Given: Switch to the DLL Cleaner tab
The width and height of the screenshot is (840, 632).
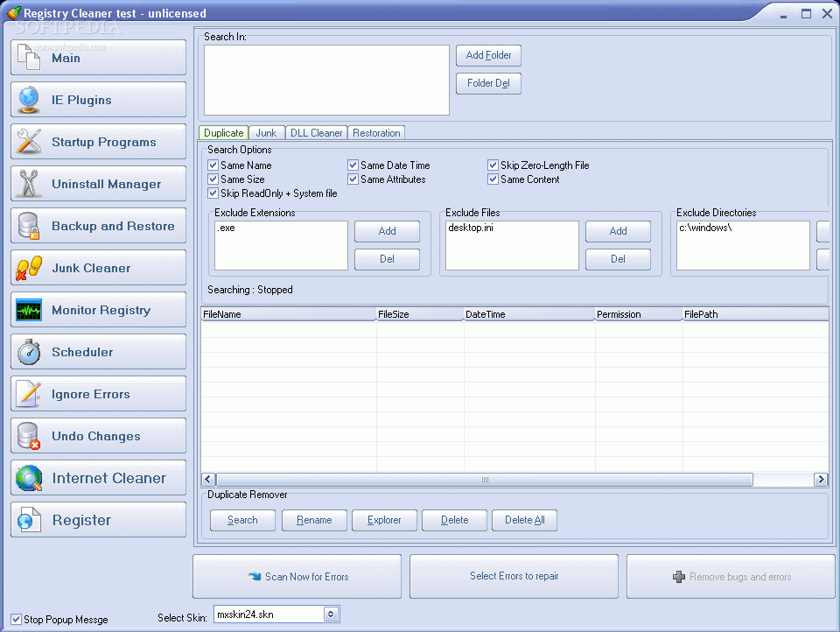Looking at the screenshot, I should [x=316, y=132].
